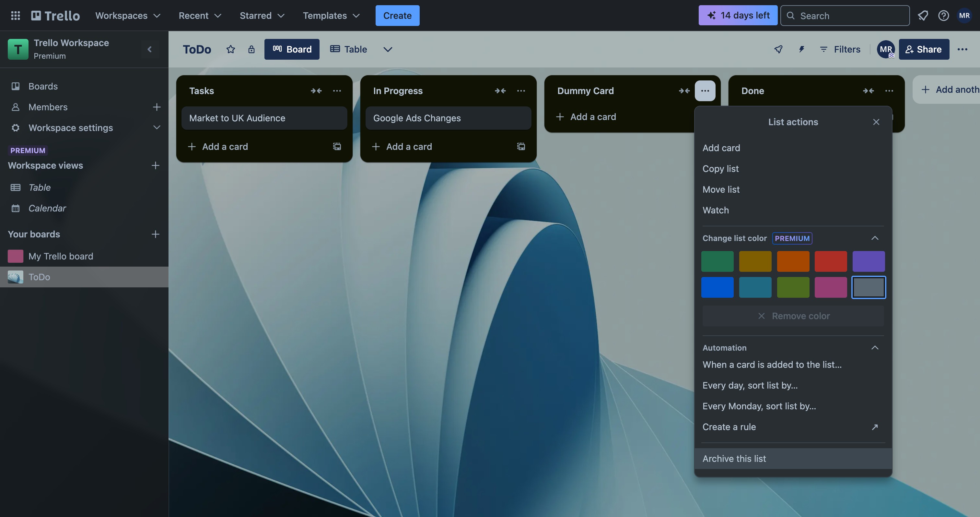
Task: Collapse the Tasks list
Action: [x=316, y=90]
